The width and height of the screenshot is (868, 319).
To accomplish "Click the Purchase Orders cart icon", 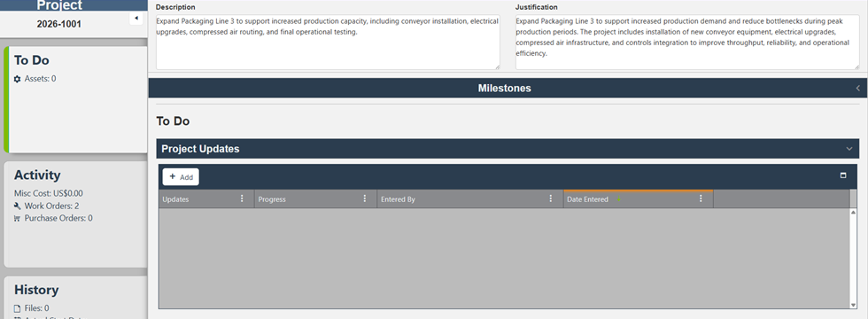I will click(17, 218).
